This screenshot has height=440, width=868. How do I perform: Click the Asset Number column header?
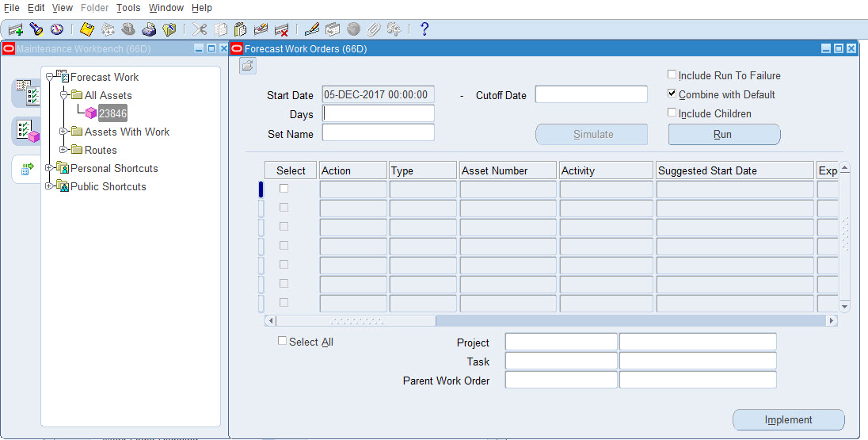coord(508,170)
